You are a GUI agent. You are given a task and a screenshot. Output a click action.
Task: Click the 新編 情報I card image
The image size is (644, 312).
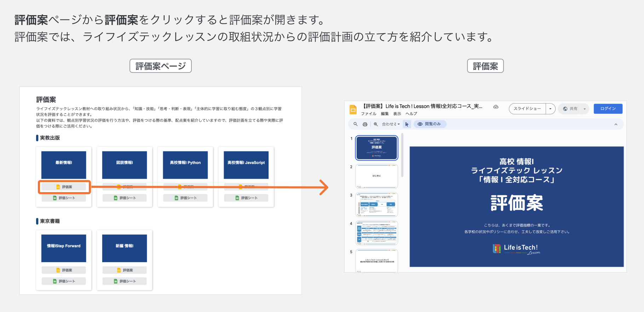[x=125, y=248]
